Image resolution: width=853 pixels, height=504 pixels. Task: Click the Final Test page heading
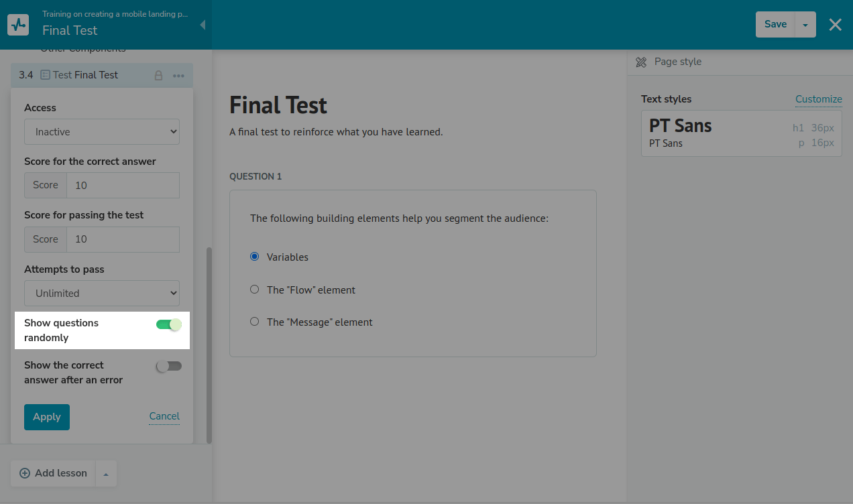(278, 105)
